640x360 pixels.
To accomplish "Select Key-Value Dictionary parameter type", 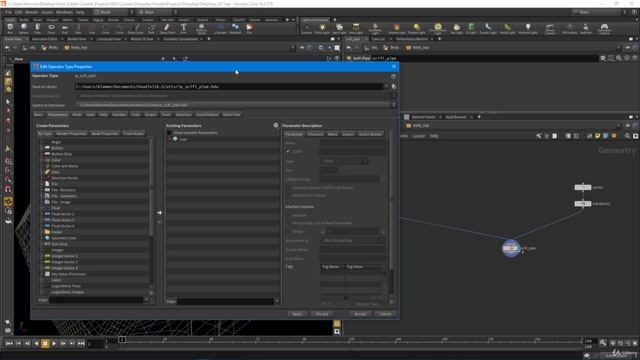I will [x=68, y=274].
